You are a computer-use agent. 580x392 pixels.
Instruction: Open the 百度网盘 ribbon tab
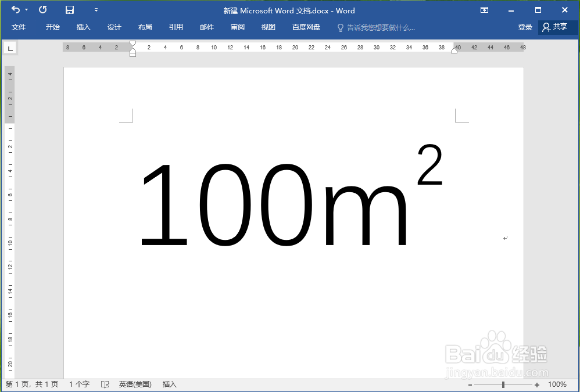pyautogui.click(x=306, y=27)
